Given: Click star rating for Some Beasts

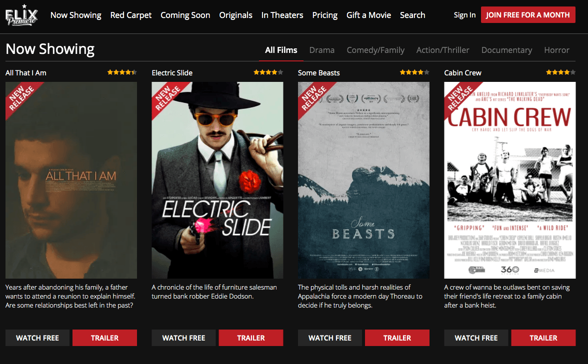Looking at the screenshot, I should (x=414, y=72).
